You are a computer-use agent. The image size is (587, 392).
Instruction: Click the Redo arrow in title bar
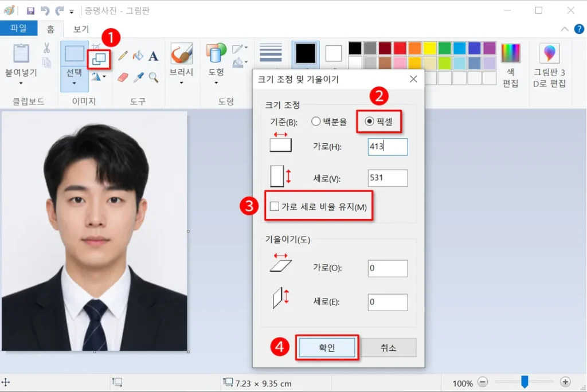[60, 10]
